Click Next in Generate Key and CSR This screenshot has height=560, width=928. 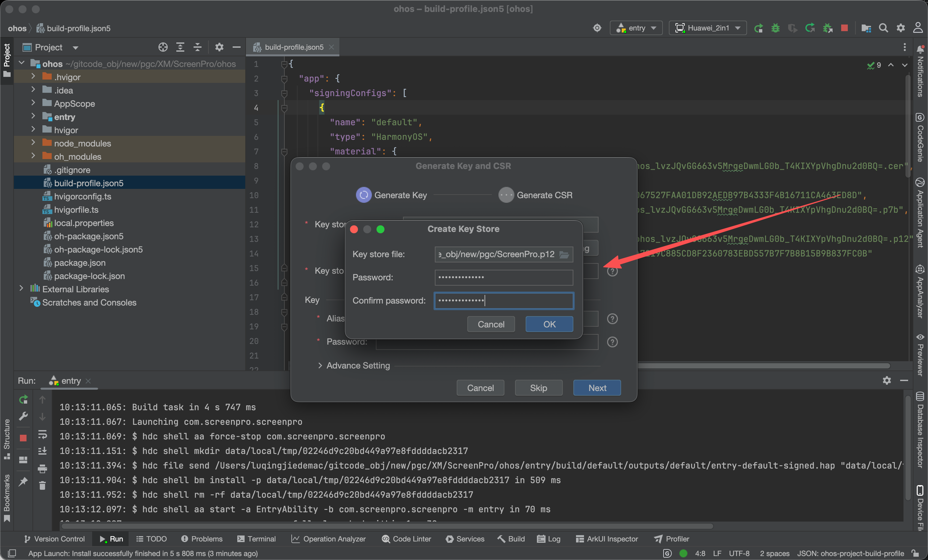tap(597, 388)
